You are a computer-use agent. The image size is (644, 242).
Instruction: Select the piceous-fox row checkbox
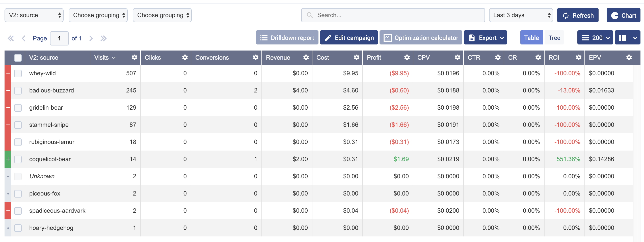18,193
